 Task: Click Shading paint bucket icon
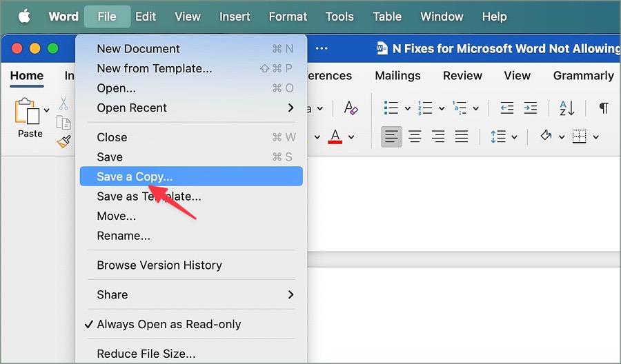(x=546, y=136)
